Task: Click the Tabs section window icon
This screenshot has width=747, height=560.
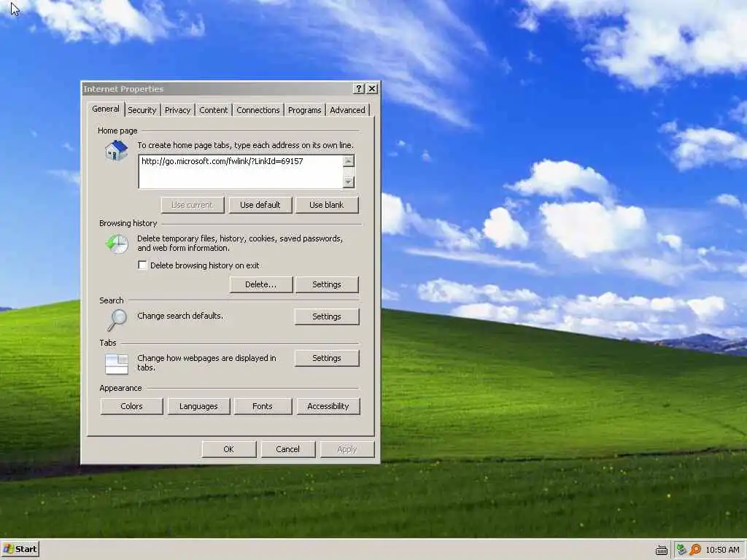Action: (x=117, y=365)
